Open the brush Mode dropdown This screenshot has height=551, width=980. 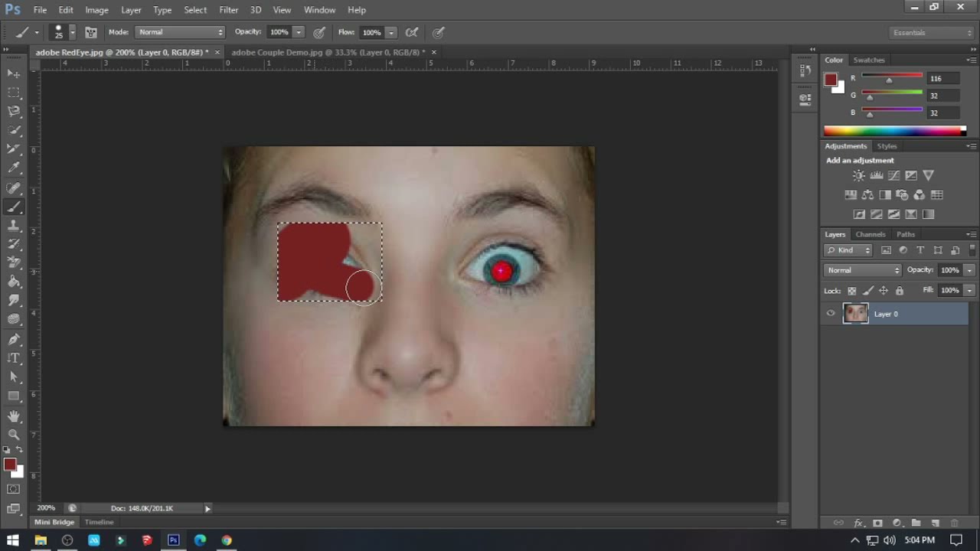pyautogui.click(x=181, y=32)
